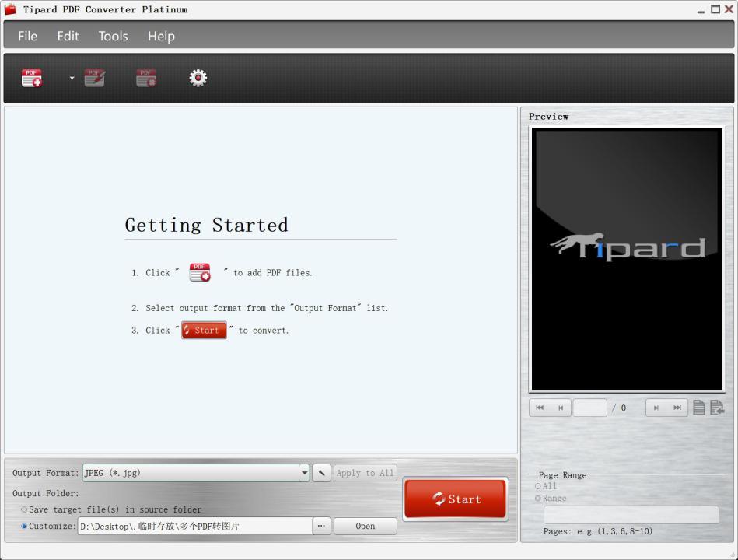
Task: Open the Add PDF dropdown arrow in toolbar
Action: tap(72, 78)
